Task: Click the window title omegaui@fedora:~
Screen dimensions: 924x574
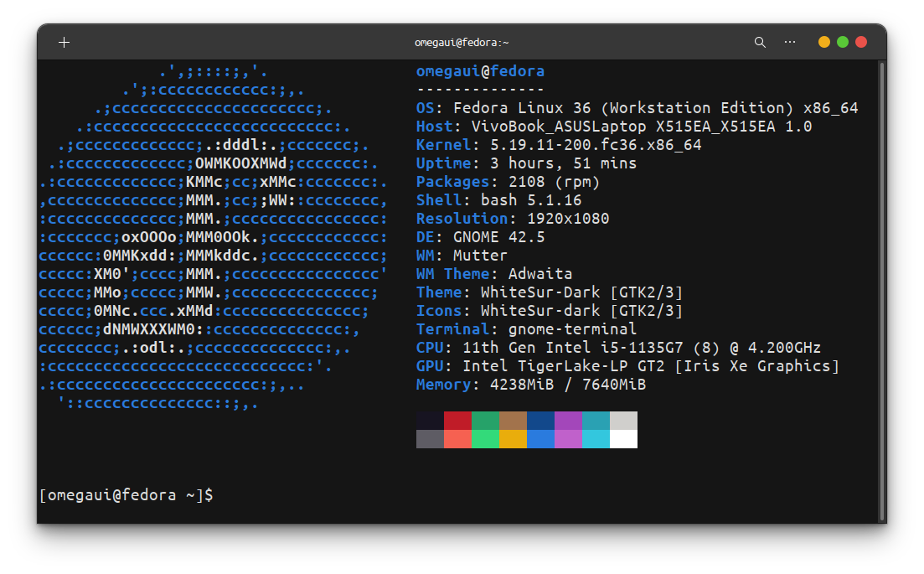Action: point(462,43)
